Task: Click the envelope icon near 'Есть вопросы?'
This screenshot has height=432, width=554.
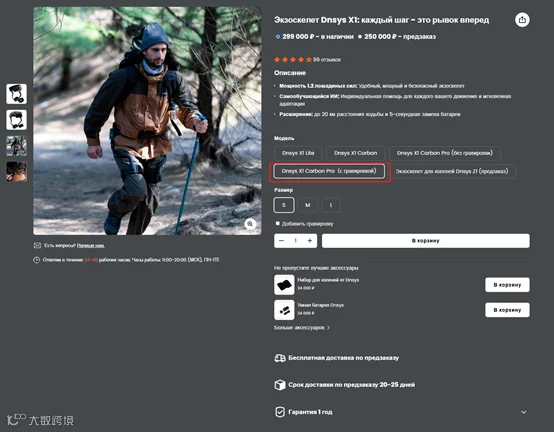Action: [x=37, y=245]
